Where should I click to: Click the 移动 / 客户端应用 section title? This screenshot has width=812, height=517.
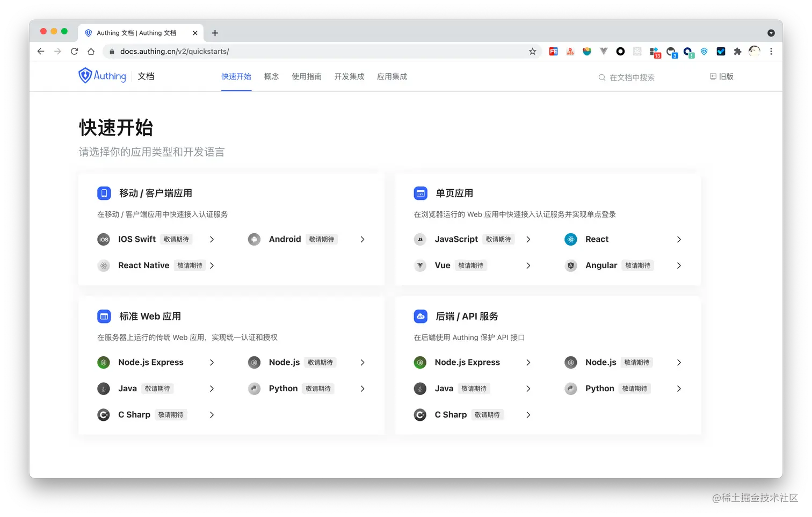point(156,193)
